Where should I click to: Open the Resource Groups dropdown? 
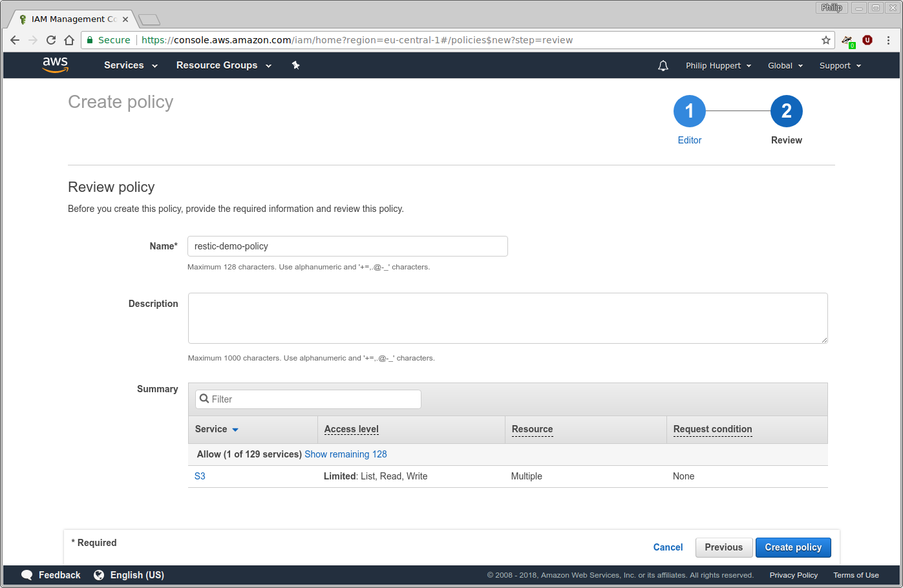click(x=224, y=65)
